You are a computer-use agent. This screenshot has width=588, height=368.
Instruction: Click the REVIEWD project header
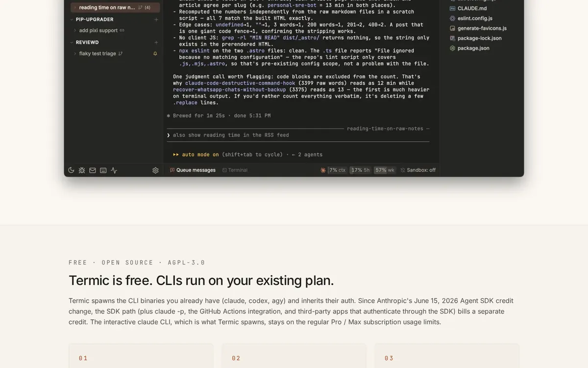click(x=87, y=43)
